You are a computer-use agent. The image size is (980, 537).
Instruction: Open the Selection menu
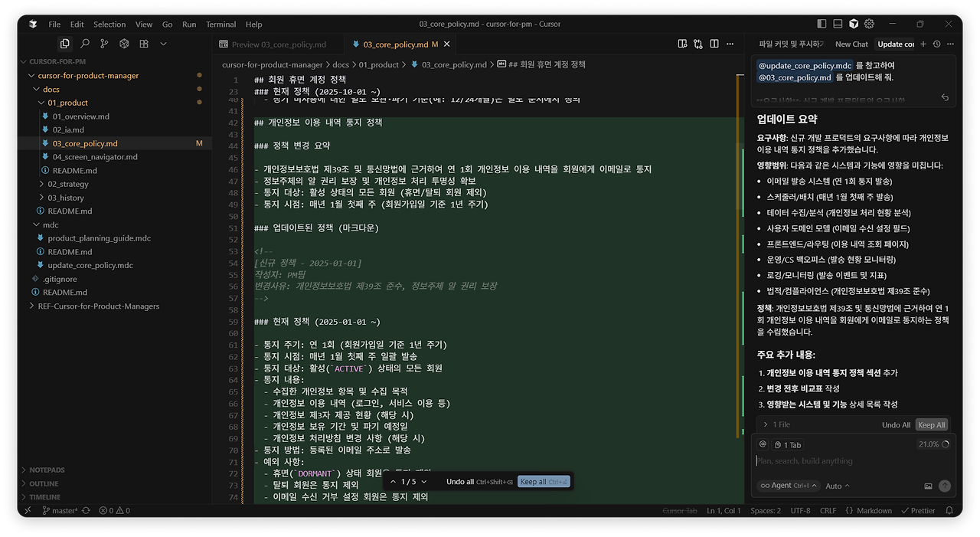click(x=109, y=25)
